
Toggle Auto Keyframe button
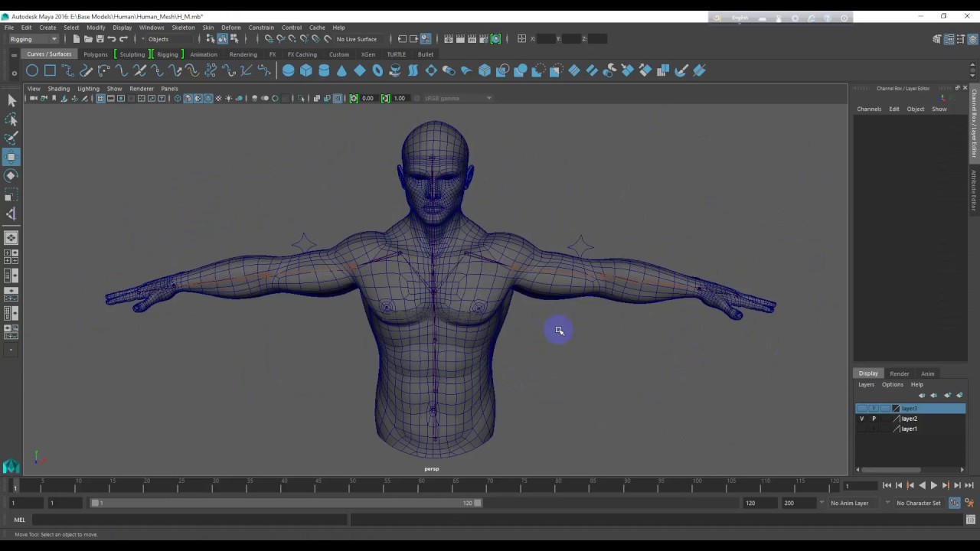tap(955, 503)
